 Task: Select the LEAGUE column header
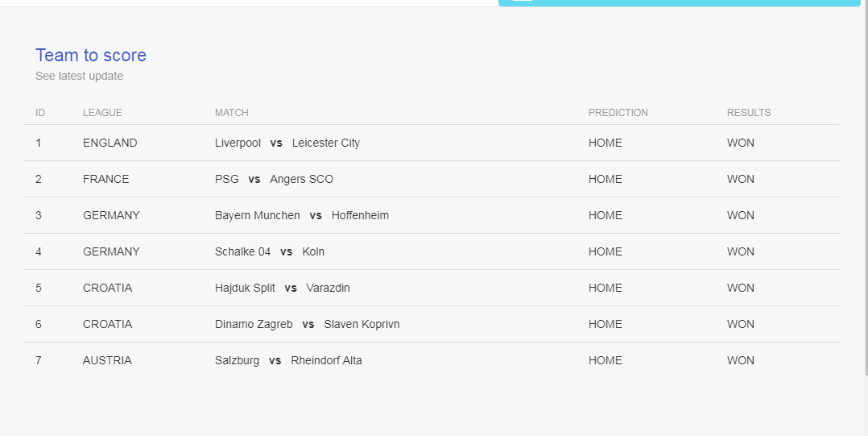click(102, 113)
